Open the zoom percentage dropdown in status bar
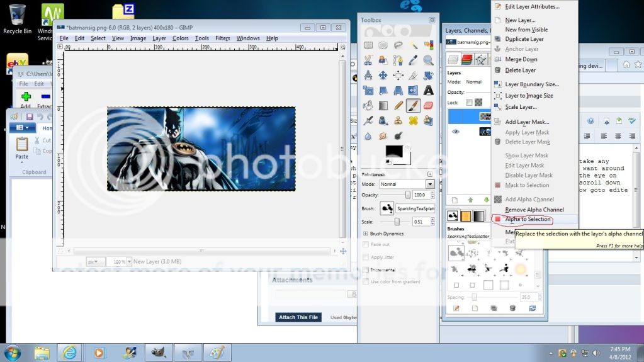The width and height of the screenshot is (644, 362). pos(129,261)
